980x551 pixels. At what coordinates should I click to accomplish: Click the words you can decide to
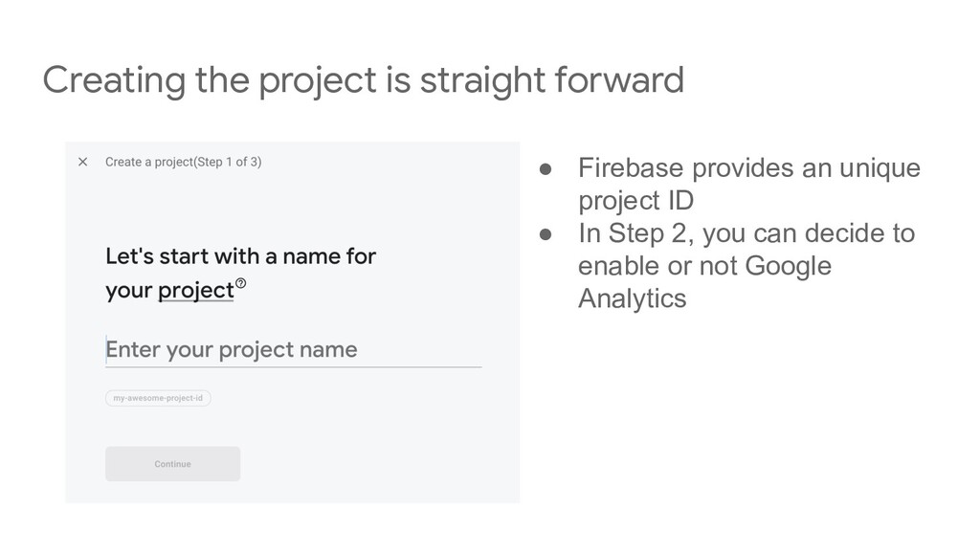(809, 233)
